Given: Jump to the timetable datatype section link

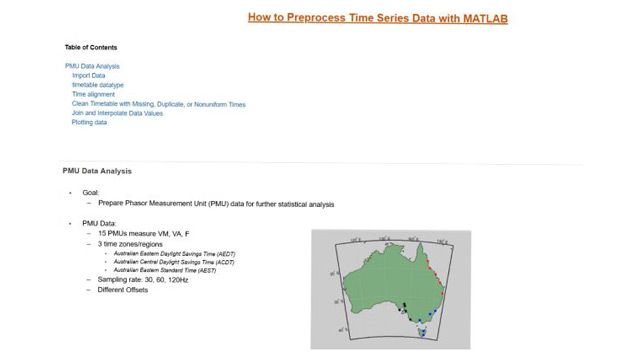Looking at the screenshot, I should [x=98, y=85].
